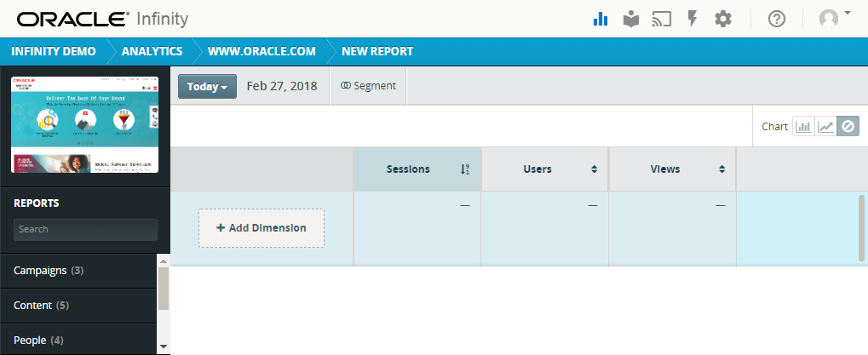Open the settings gear icon
868x355 pixels.
(723, 20)
